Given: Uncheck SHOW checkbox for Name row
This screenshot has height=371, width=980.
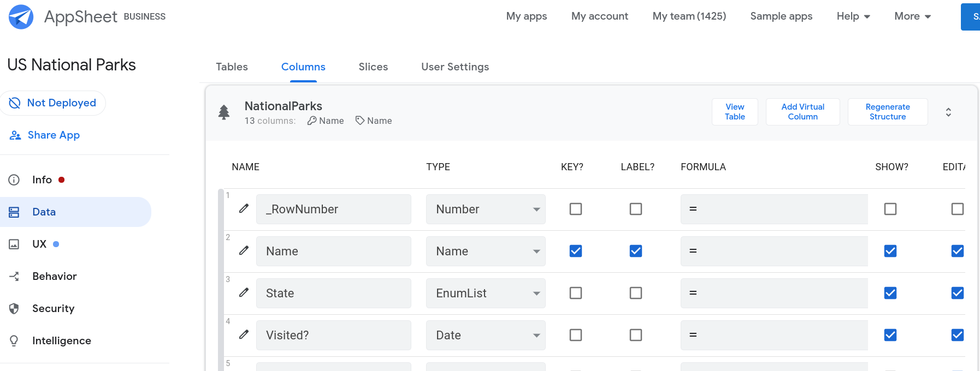Looking at the screenshot, I should pos(890,251).
